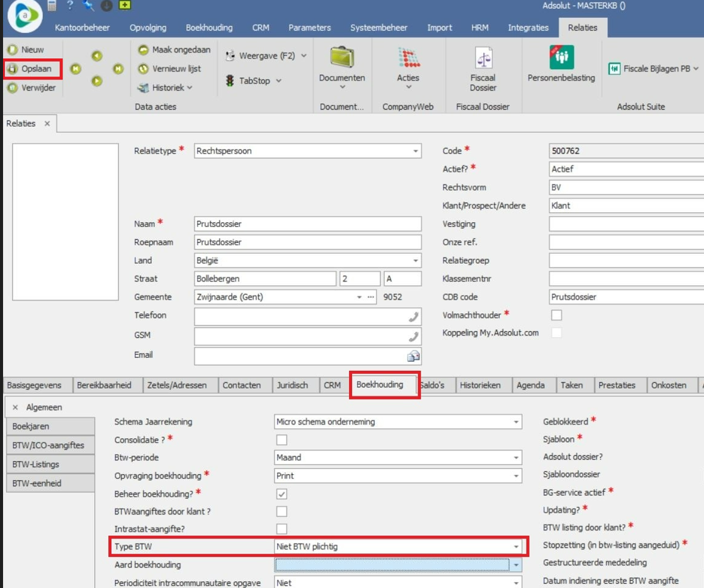Open the Gemeente lookup ellipsis button
Image resolution: width=704 pixels, height=588 pixels.
(371, 297)
